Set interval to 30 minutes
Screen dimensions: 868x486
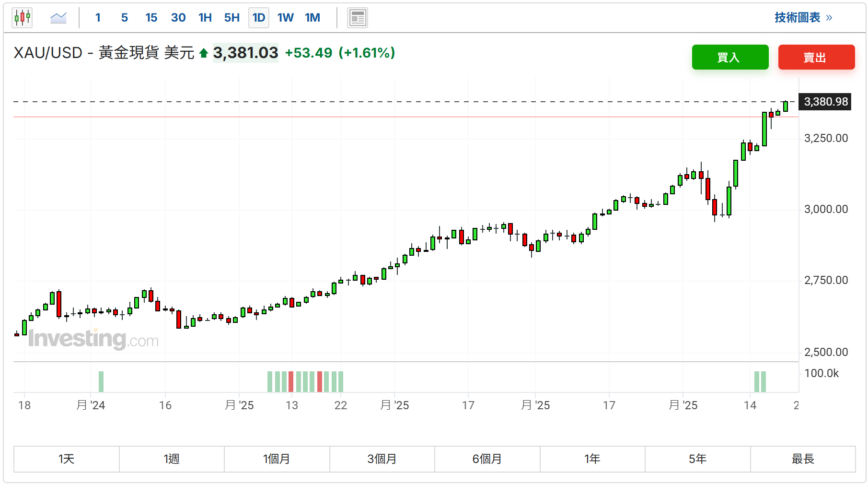pyautogui.click(x=178, y=18)
